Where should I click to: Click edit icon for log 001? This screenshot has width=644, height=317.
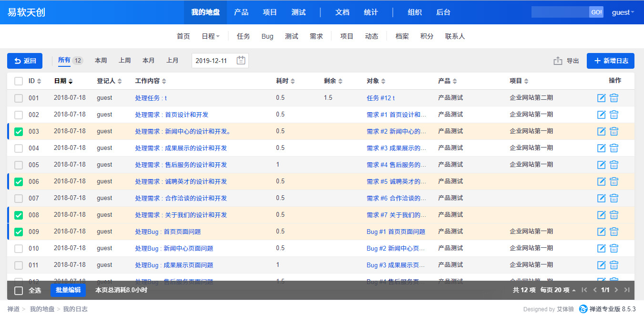(601, 98)
